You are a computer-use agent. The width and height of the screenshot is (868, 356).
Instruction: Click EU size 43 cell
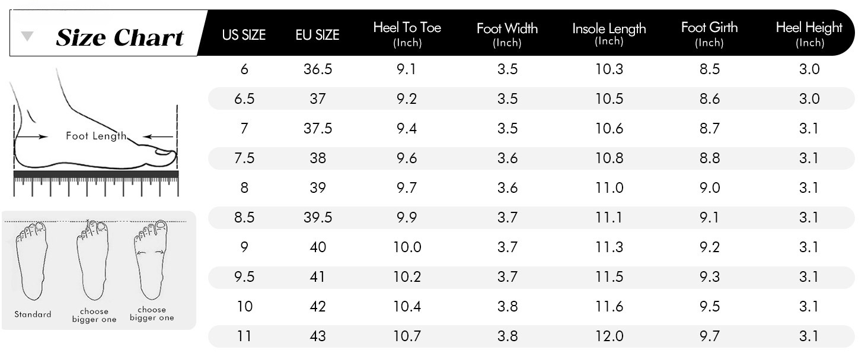tap(318, 336)
